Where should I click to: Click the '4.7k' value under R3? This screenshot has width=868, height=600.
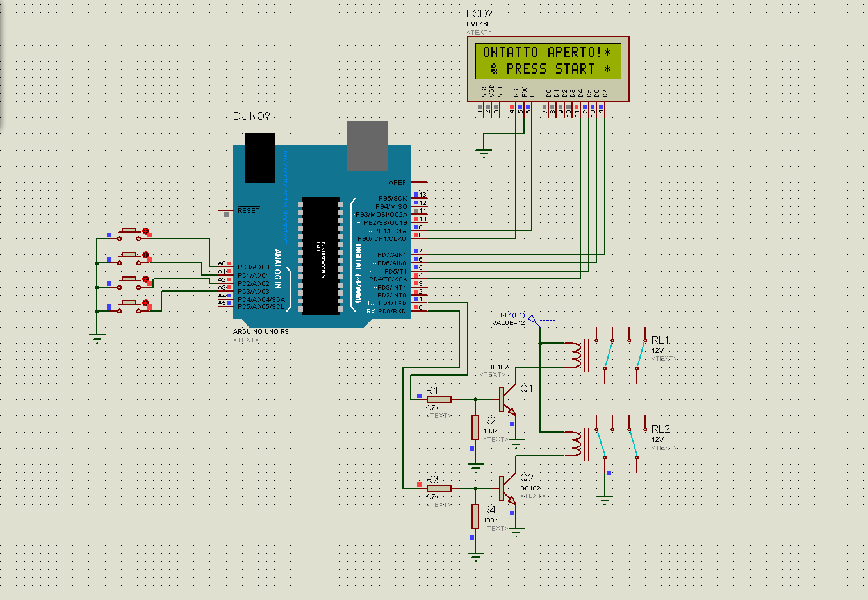tap(432, 497)
